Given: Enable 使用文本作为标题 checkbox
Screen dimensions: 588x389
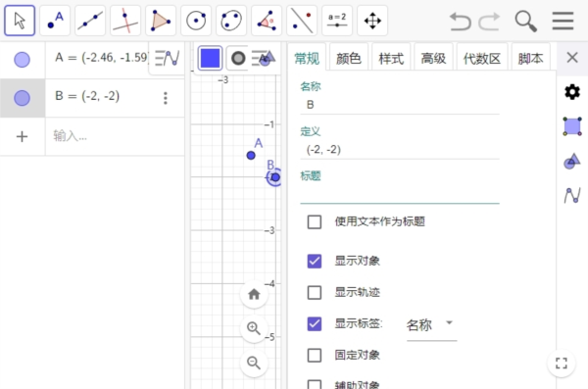Looking at the screenshot, I should point(315,221).
